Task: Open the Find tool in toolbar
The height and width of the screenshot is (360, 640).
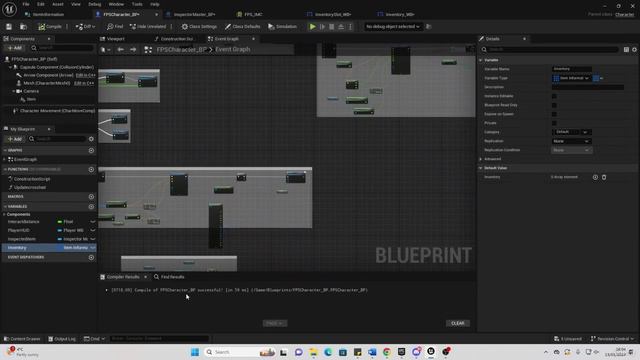Action: point(115,27)
